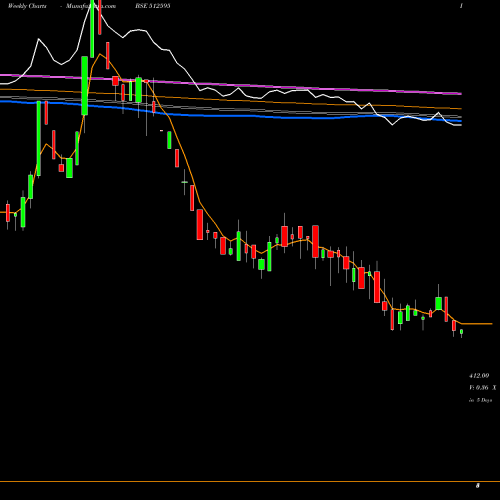Click the "in 5 Days" label
The width and height of the screenshot is (500, 500).
(x=480, y=400)
